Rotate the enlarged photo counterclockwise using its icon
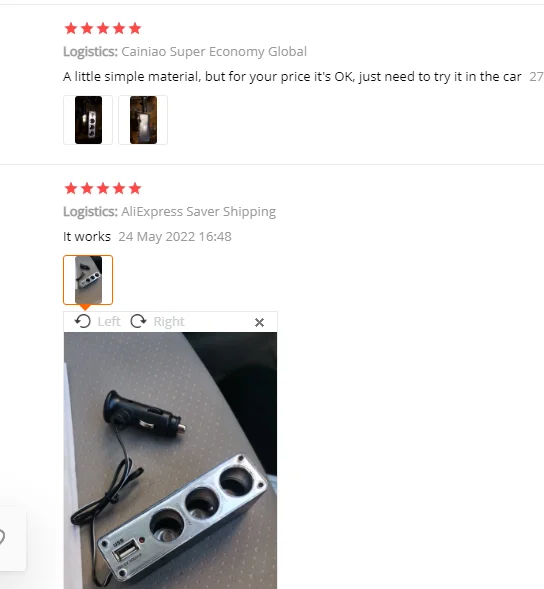 tap(83, 322)
